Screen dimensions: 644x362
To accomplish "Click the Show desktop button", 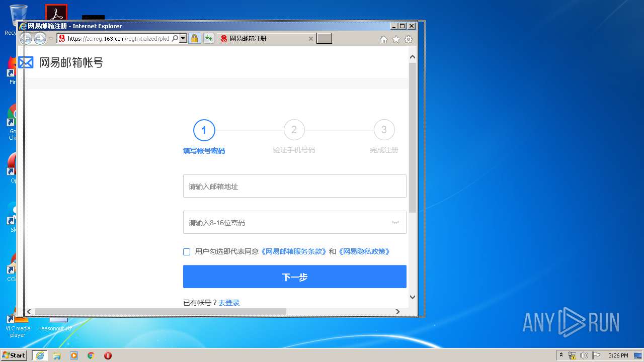I will pos(639,355).
